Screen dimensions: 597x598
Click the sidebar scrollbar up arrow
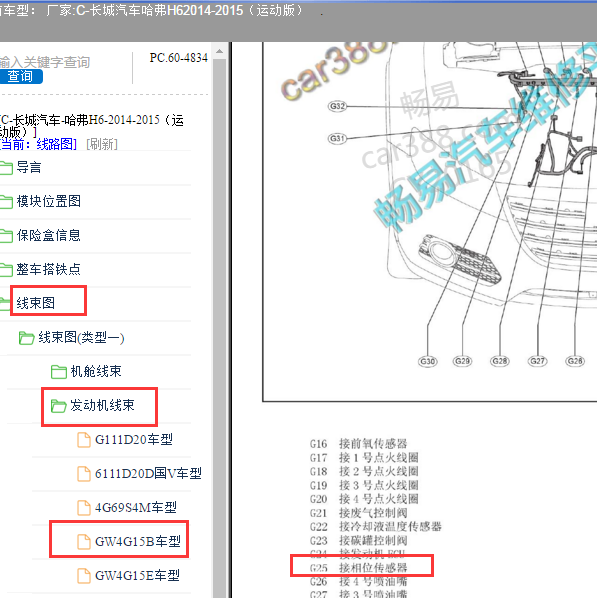(x=220, y=51)
